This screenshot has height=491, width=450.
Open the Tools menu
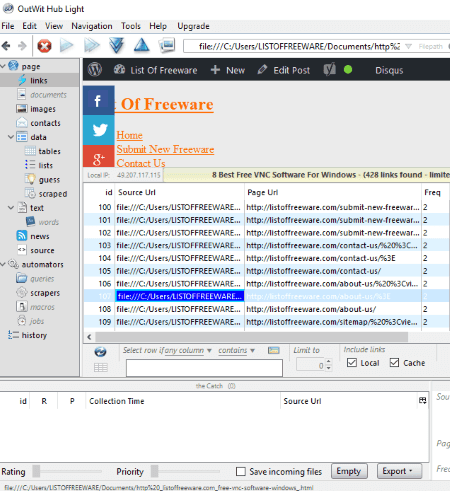coord(131,26)
